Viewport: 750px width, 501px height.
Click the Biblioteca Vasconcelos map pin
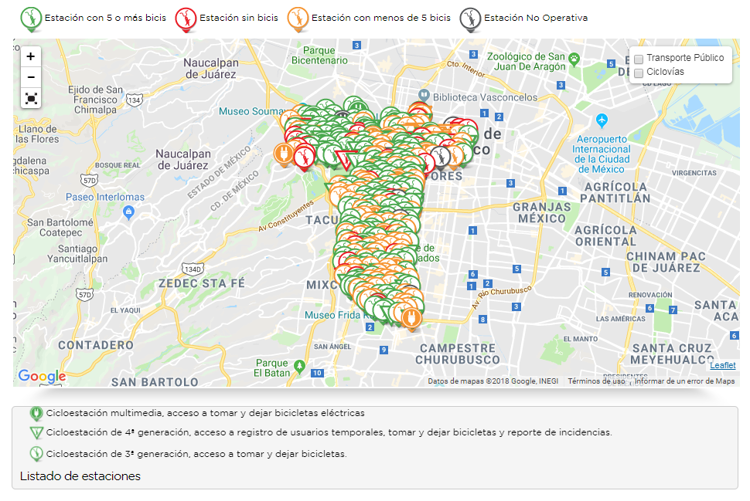pos(423,95)
